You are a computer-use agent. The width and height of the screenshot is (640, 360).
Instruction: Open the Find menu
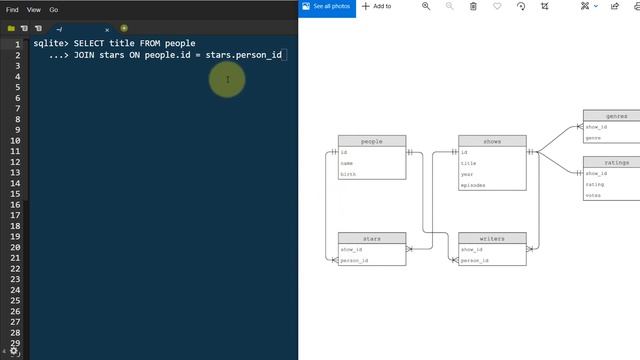[12, 10]
